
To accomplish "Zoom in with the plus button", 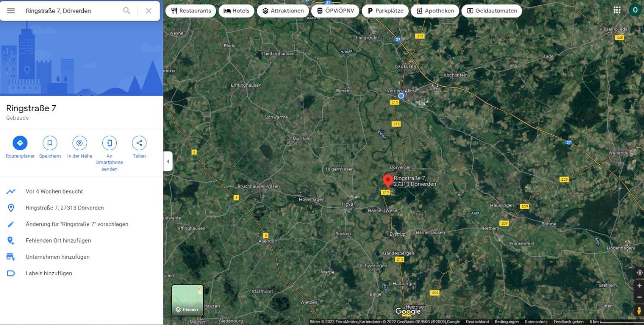I will coord(639,286).
